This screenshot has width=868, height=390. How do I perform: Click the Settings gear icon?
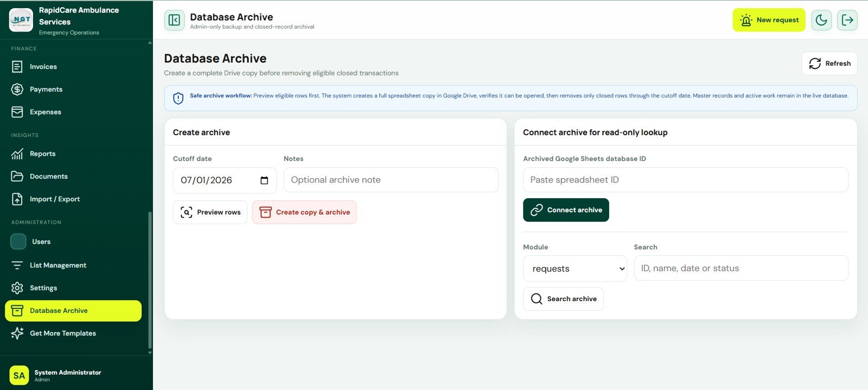coord(17,288)
